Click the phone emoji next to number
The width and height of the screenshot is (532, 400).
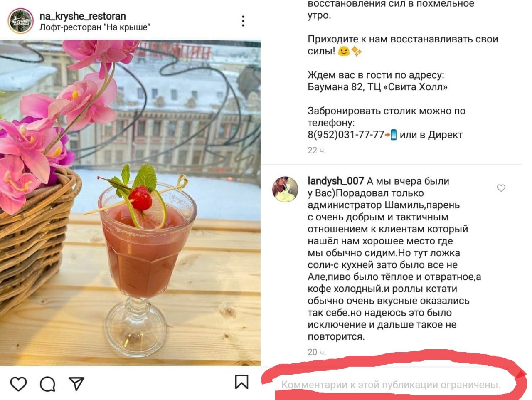pos(393,135)
